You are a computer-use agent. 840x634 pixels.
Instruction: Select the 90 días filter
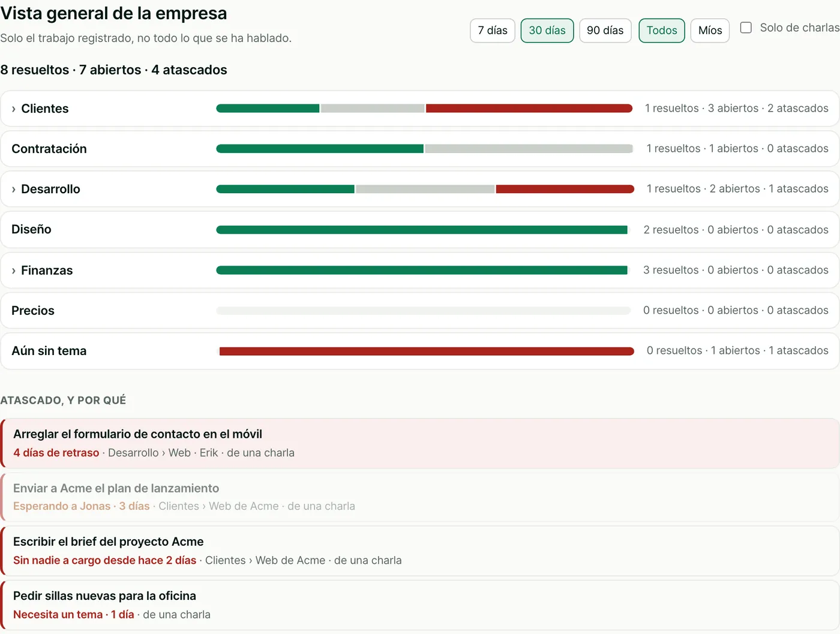605,31
